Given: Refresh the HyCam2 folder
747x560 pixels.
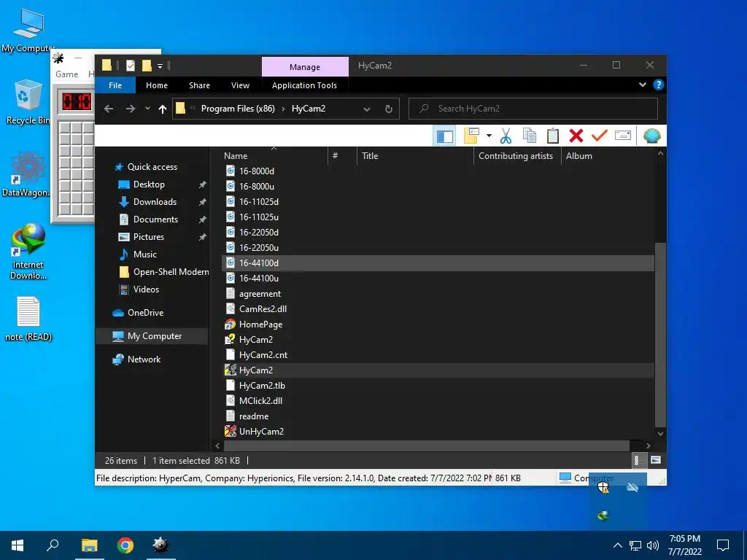Looking at the screenshot, I should click(389, 109).
